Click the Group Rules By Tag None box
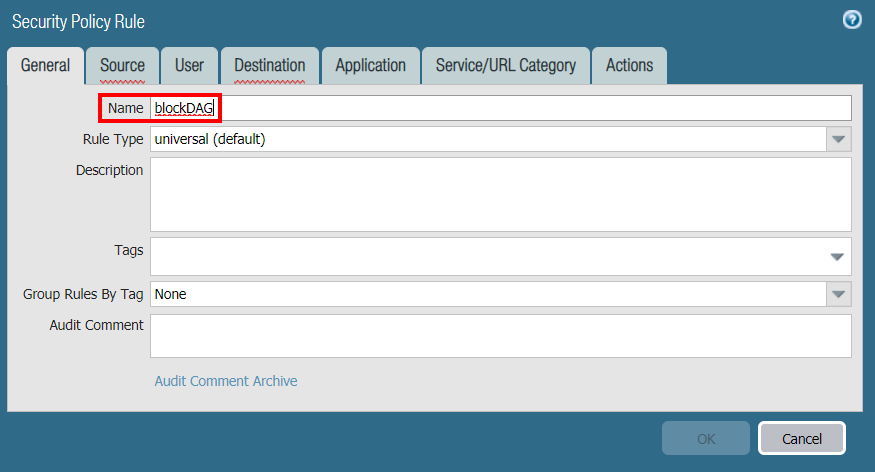This screenshot has width=875, height=472. (487, 294)
